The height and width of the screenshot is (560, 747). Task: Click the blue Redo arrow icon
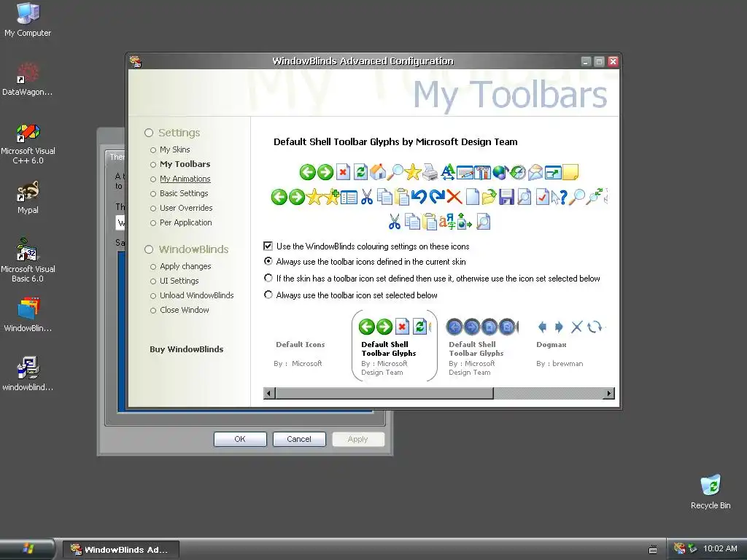pos(436,197)
